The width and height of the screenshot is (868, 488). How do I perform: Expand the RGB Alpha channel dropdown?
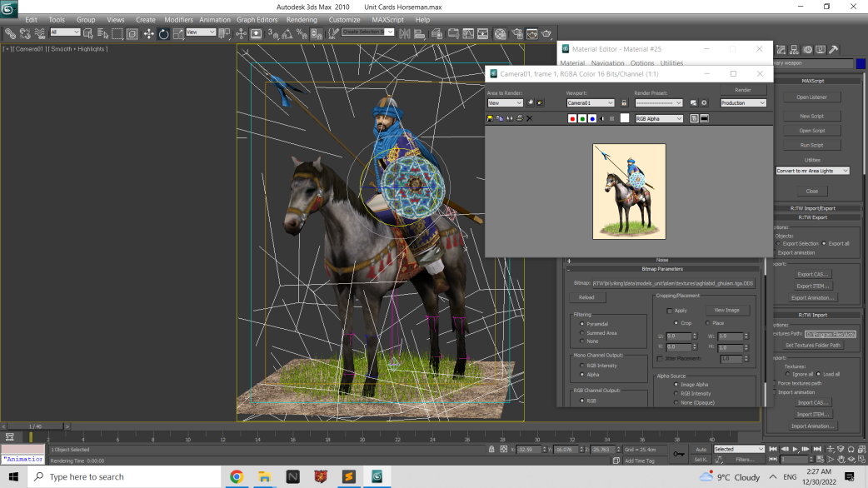659,118
